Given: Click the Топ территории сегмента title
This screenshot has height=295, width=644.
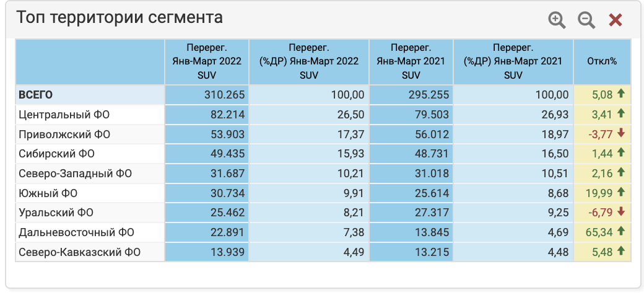Looking at the screenshot, I should pyautogui.click(x=119, y=17).
